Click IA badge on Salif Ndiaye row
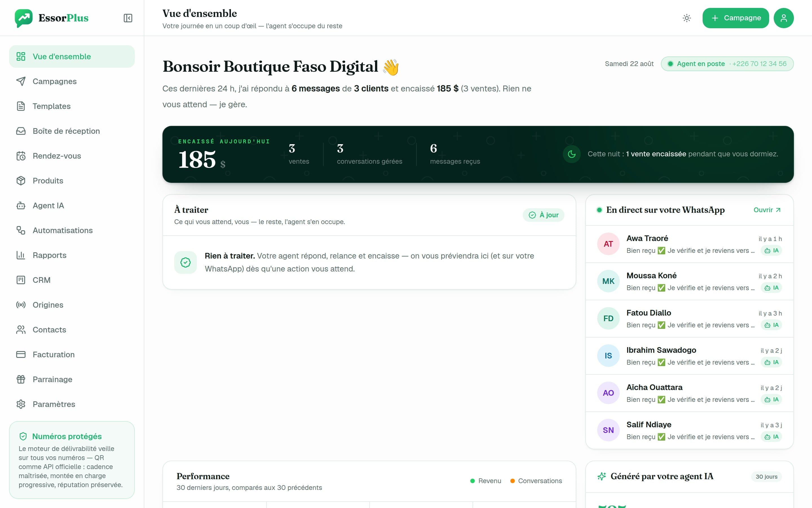Screen dimensions: 812x508 click(771, 437)
